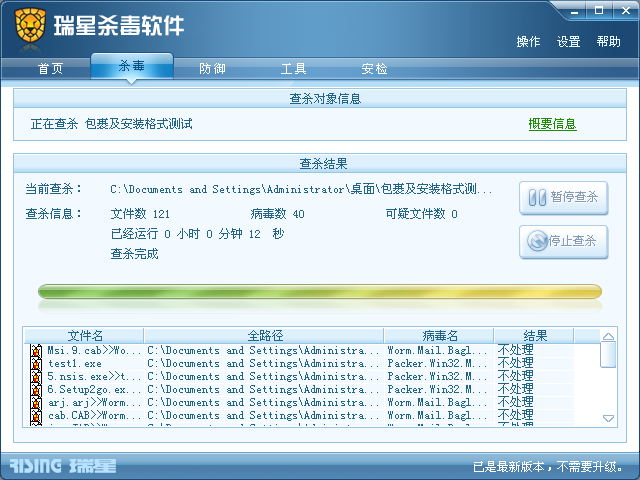Select the 杀毒 tab
Image resolution: width=640 pixels, height=480 pixels.
tap(132, 66)
